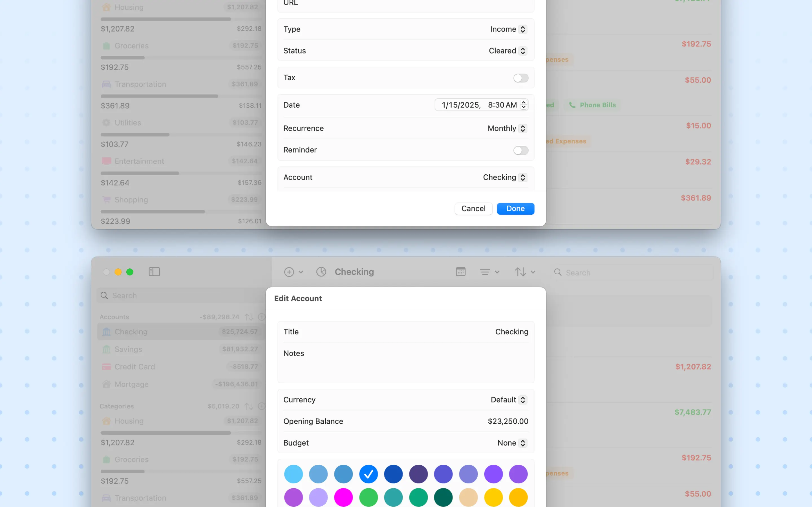Click the add transaction plus icon
This screenshot has width=812, height=507.
(289, 272)
